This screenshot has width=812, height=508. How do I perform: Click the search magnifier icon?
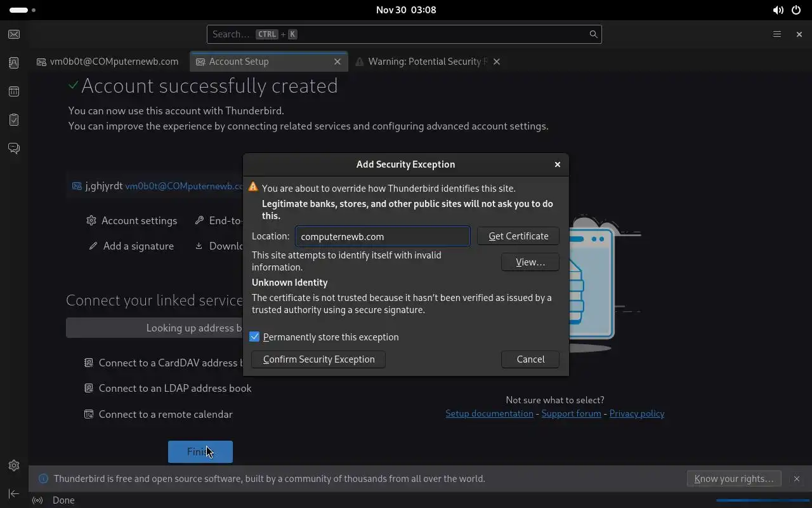click(x=593, y=34)
